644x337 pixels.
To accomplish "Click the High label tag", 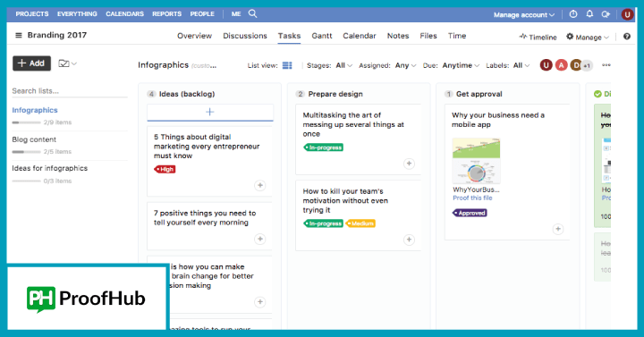I will 165,169.
